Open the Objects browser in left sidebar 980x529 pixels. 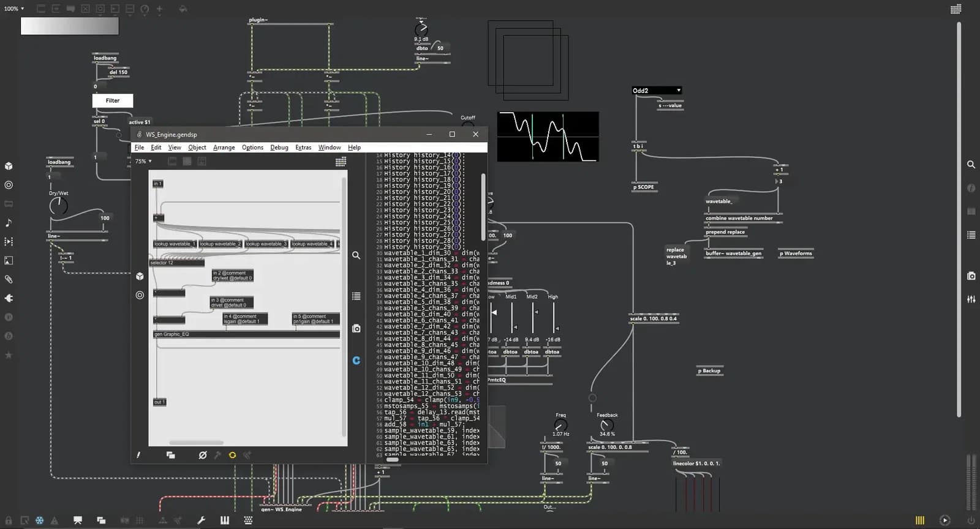click(9, 166)
